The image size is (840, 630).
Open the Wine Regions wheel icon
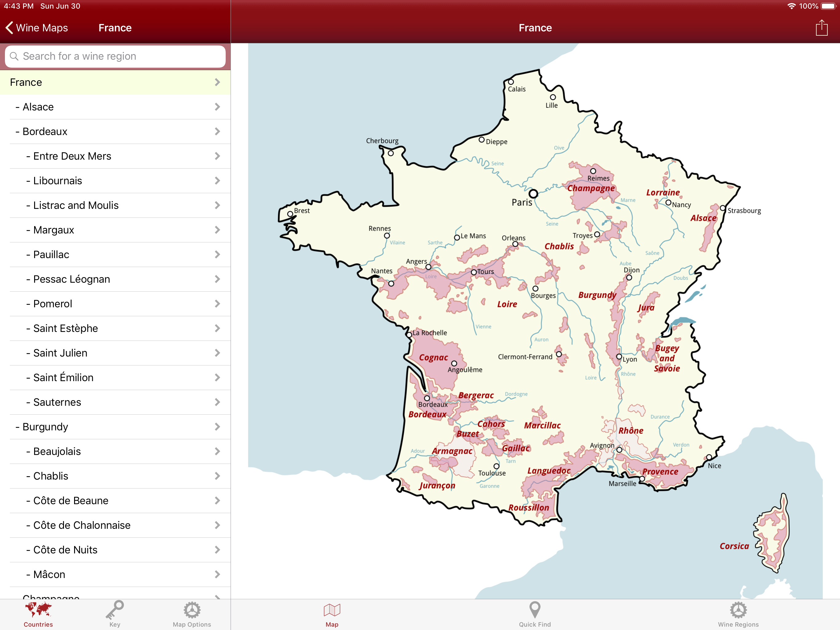click(x=738, y=609)
